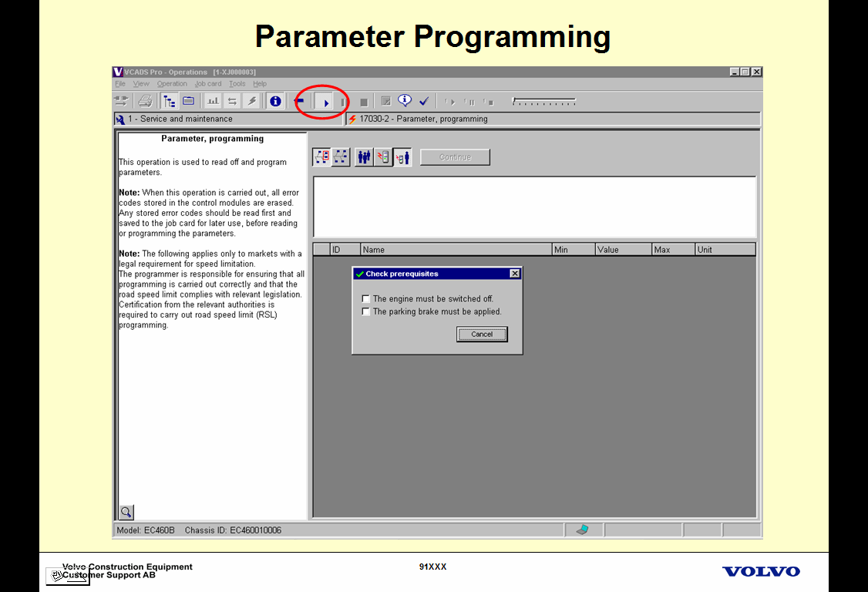This screenshot has height=592, width=868.
Task: Click the toolbar slider track
Action: coord(544,102)
